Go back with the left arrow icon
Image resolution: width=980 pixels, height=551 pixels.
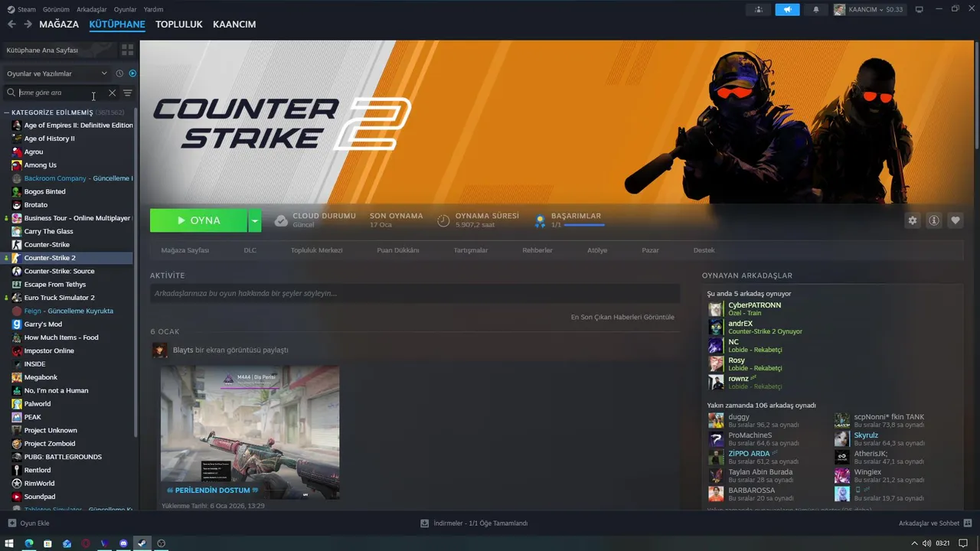(x=11, y=24)
